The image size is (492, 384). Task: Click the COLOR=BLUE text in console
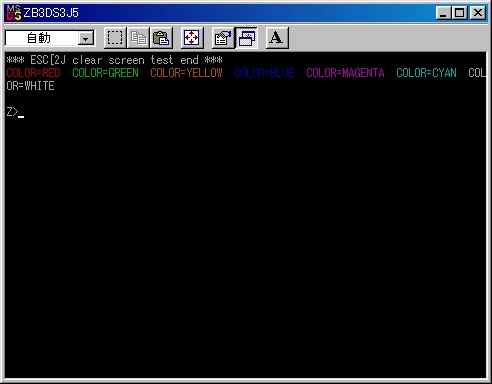[264, 73]
